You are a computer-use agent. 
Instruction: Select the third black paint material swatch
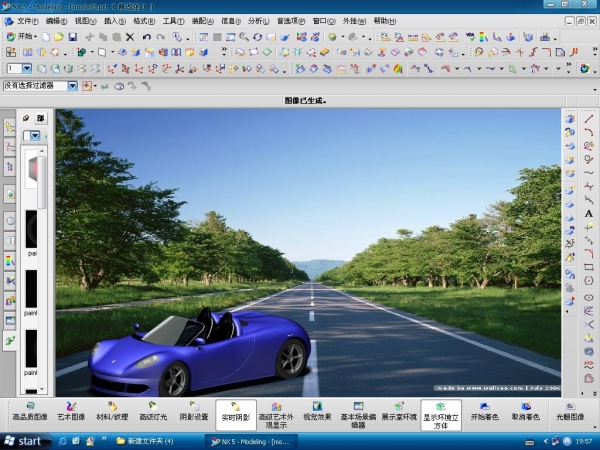coord(31,349)
